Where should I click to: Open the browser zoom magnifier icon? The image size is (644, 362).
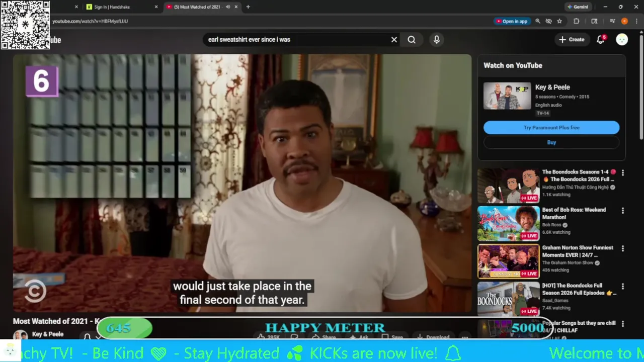tap(538, 21)
